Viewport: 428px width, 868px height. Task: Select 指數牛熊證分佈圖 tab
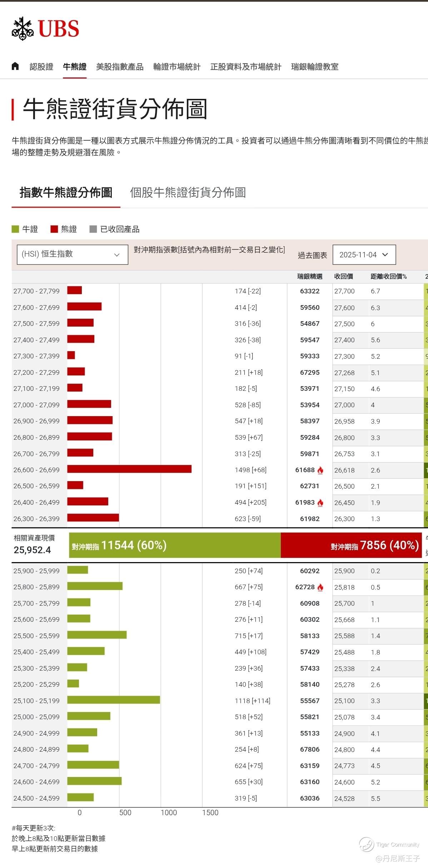click(66, 192)
